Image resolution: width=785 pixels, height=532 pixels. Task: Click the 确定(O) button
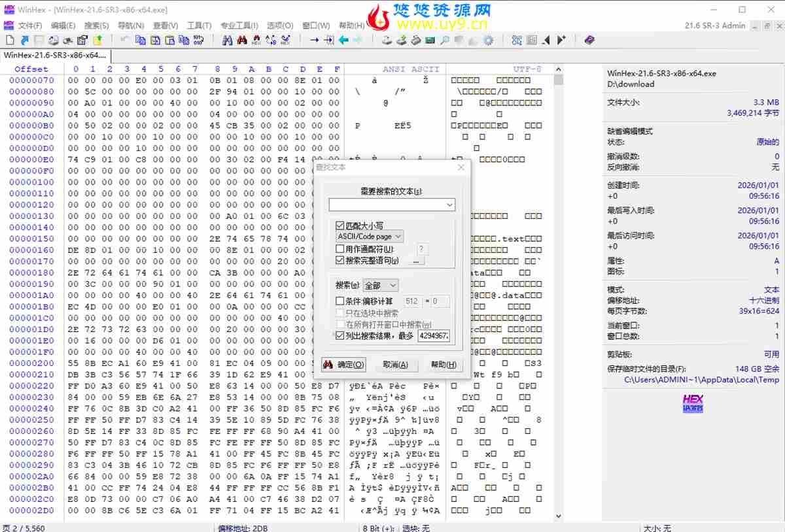343,364
